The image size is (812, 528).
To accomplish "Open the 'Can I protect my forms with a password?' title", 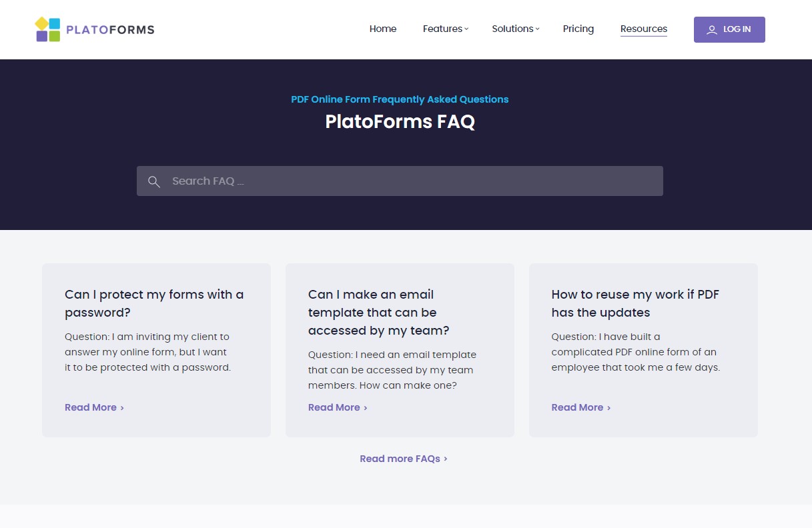I will point(154,303).
